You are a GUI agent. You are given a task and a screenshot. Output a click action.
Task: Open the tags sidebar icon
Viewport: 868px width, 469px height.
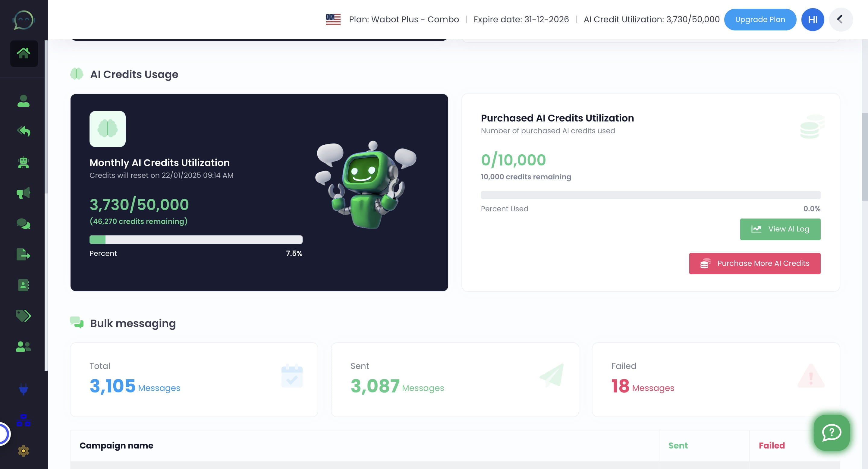(23, 316)
